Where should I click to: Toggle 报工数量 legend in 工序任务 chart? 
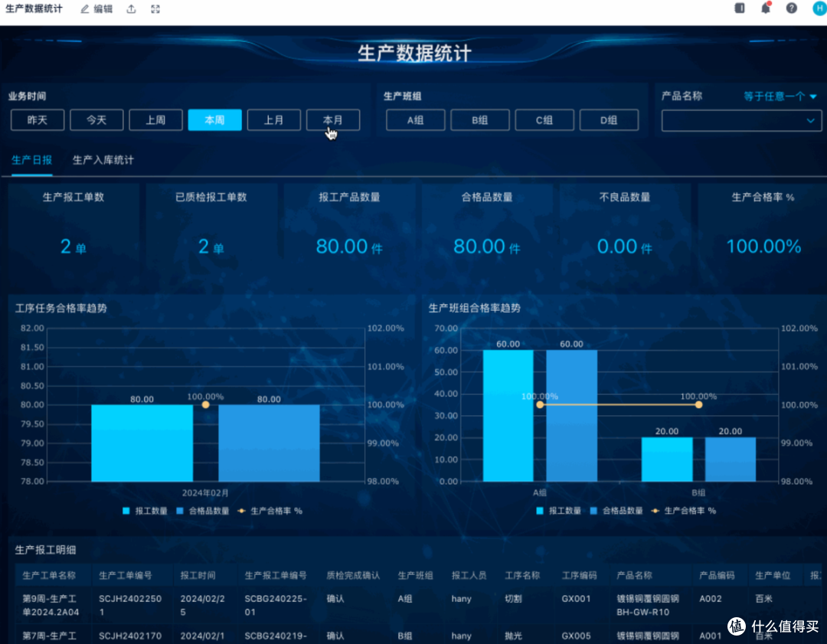(x=145, y=511)
